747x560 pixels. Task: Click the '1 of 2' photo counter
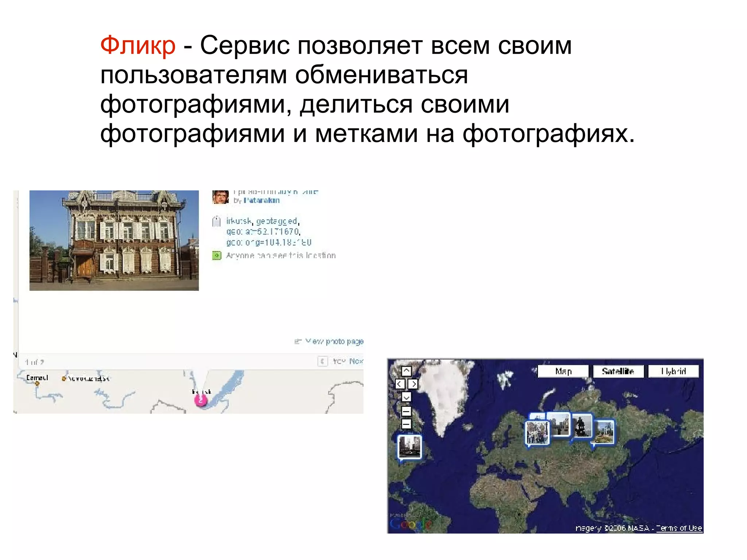(35, 362)
